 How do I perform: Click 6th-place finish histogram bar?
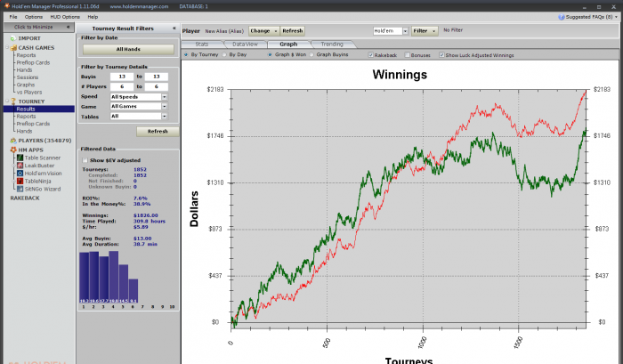tap(133, 291)
